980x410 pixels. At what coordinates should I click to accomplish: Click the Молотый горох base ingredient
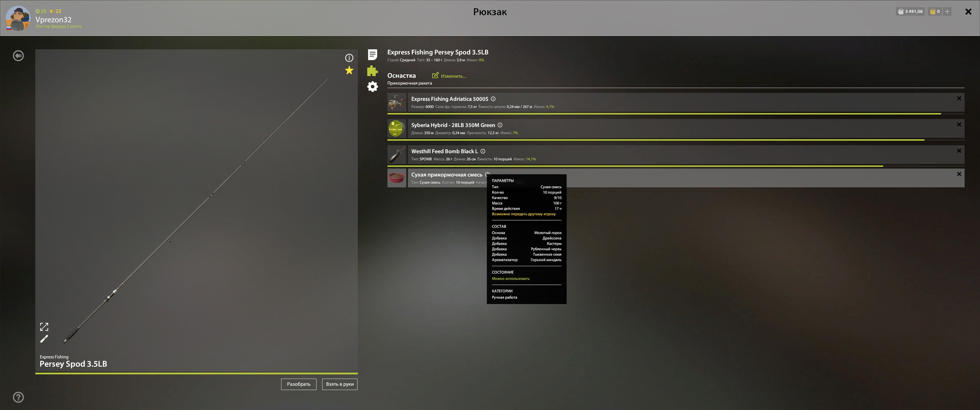coord(548,233)
